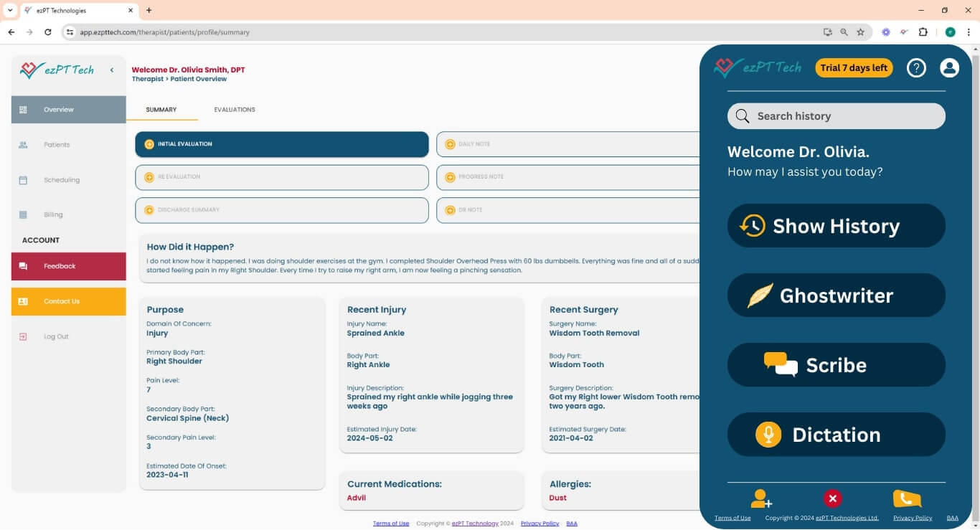Open the Summary tab
980x530 pixels.
pos(161,109)
